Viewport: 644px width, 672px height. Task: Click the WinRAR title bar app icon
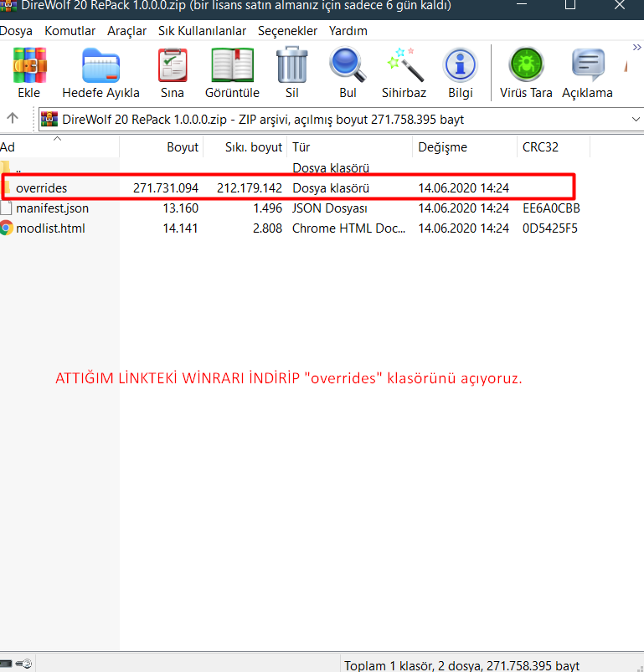[8, 5]
